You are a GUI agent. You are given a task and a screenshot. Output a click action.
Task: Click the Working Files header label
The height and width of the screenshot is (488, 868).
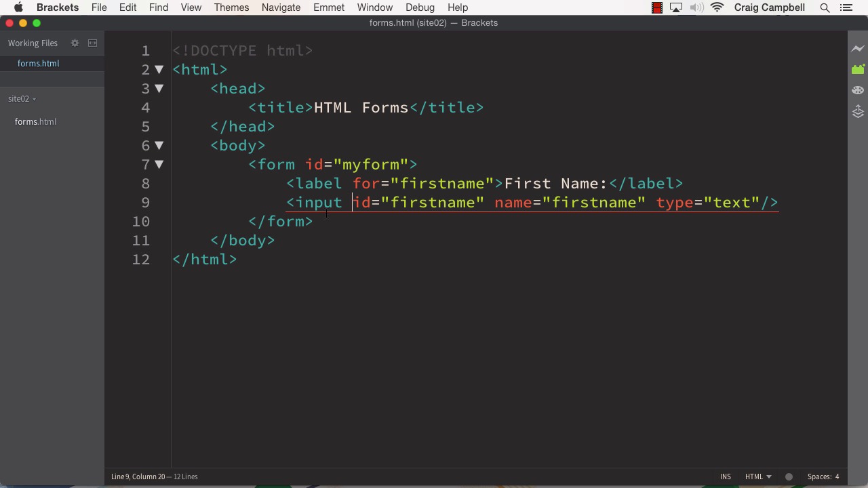click(x=33, y=43)
